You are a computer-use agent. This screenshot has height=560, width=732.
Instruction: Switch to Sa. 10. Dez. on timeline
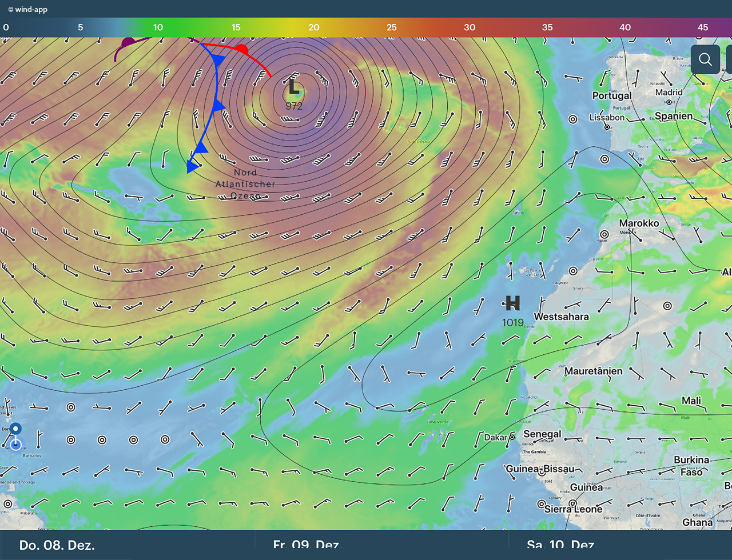click(x=562, y=545)
